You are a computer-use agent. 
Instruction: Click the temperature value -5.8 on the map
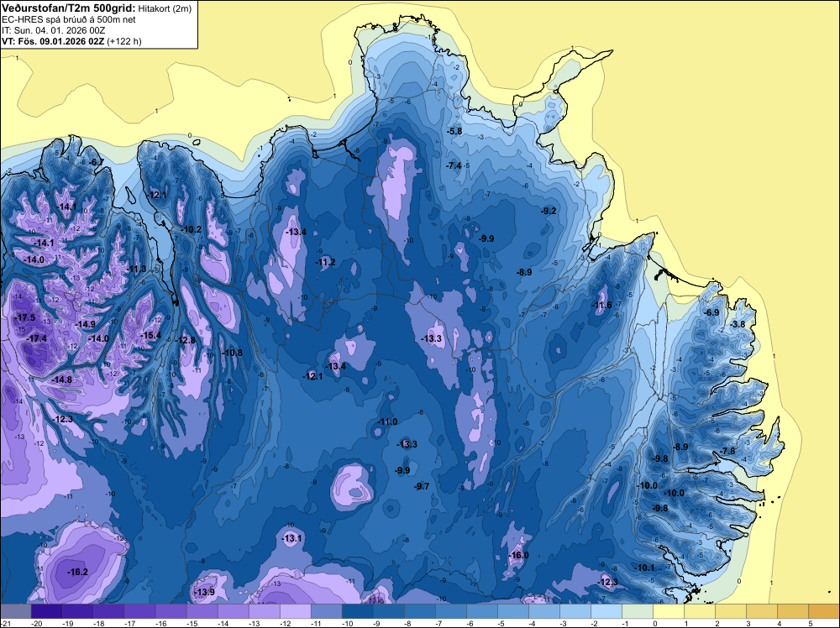pos(454,131)
